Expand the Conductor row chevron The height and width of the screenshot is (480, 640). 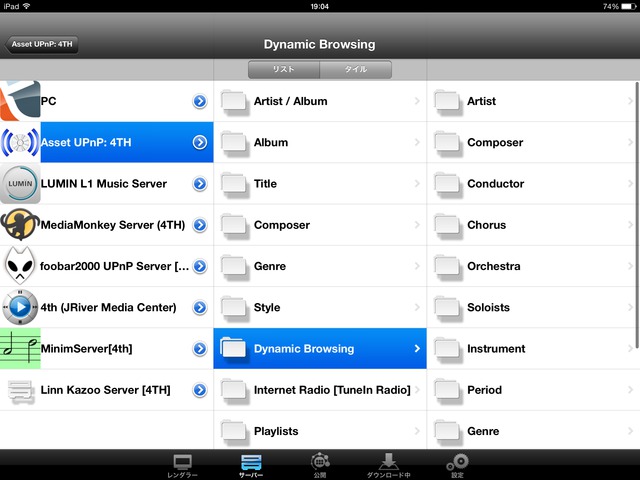631,183
